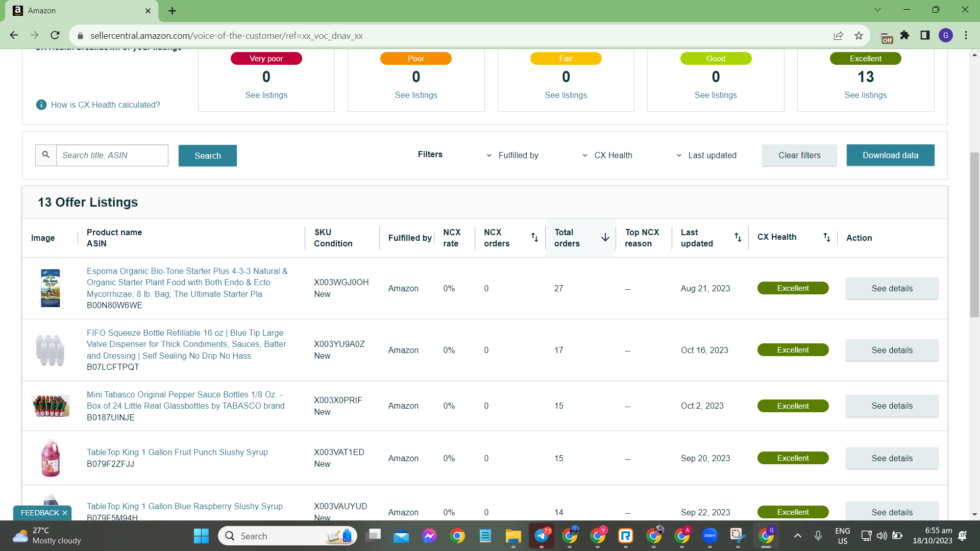Screen dimensions: 980x551
Task: Open the Chrome tab search chevron
Action: point(878,10)
